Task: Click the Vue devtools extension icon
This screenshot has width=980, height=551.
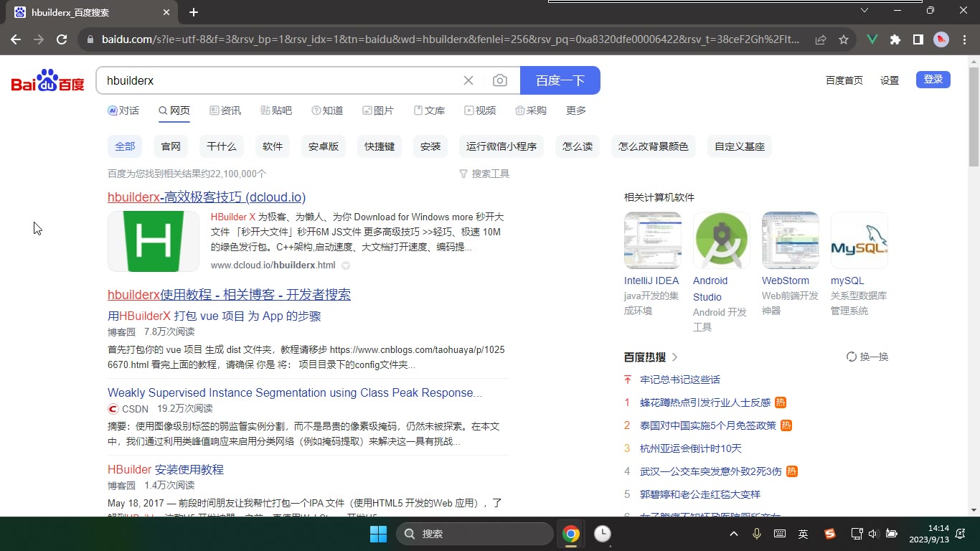Action: tap(872, 39)
